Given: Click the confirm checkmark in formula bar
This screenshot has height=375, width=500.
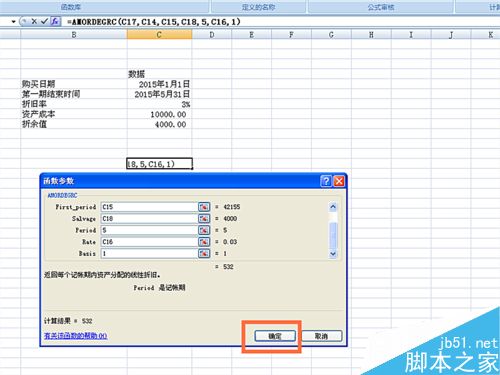Looking at the screenshot, I should click(x=44, y=22).
